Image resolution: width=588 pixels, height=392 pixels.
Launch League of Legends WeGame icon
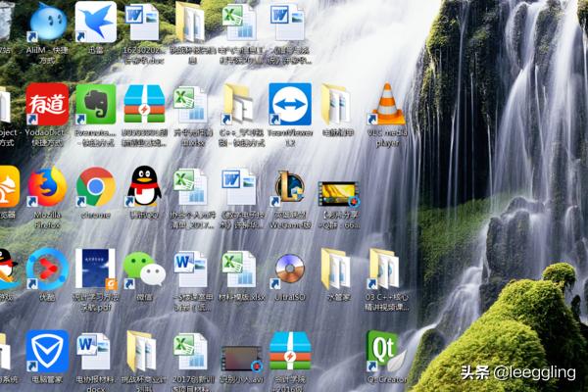[x=289, y=187]
